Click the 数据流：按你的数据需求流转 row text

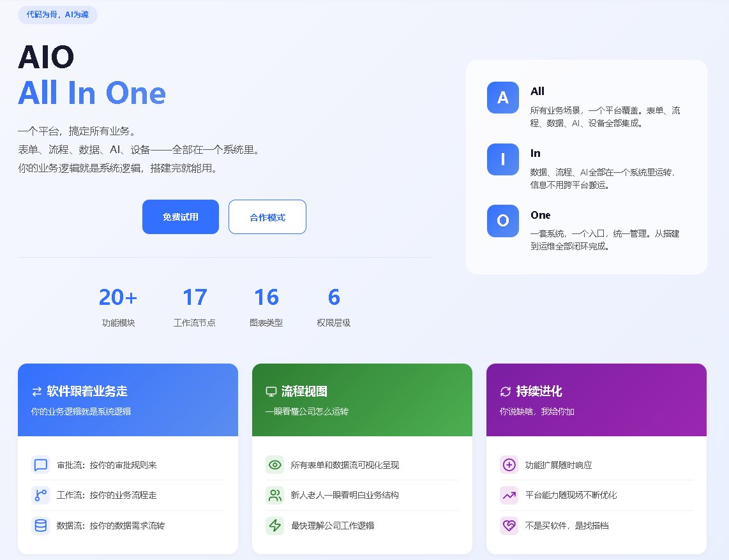click(x=110, y=526)
